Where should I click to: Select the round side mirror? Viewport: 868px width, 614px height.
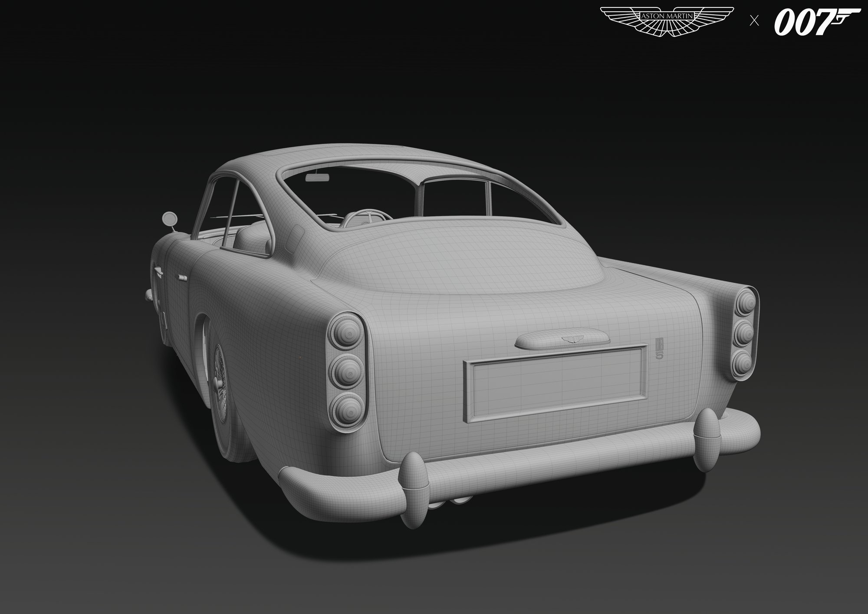click(x=169, y=219)
